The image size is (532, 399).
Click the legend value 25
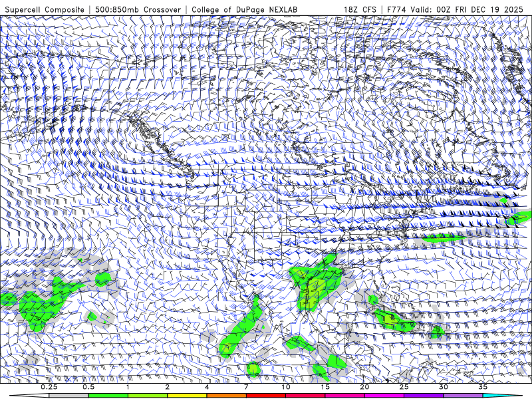click(x=404, y=387)
